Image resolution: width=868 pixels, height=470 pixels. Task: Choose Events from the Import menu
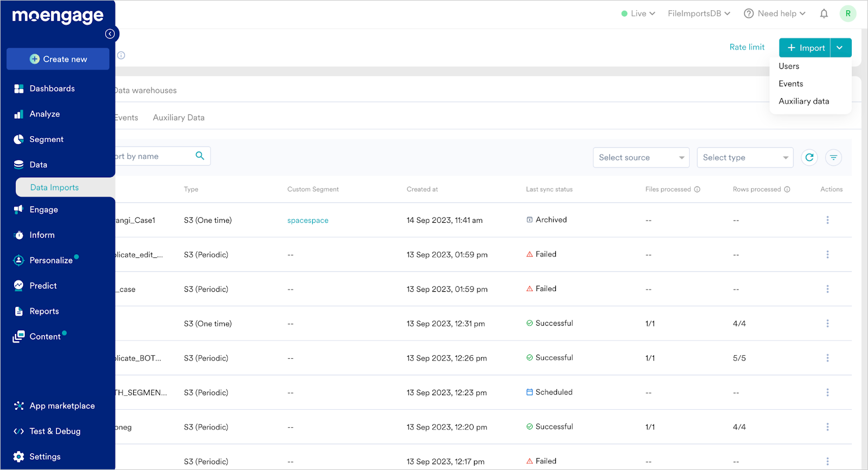(791, 83)
